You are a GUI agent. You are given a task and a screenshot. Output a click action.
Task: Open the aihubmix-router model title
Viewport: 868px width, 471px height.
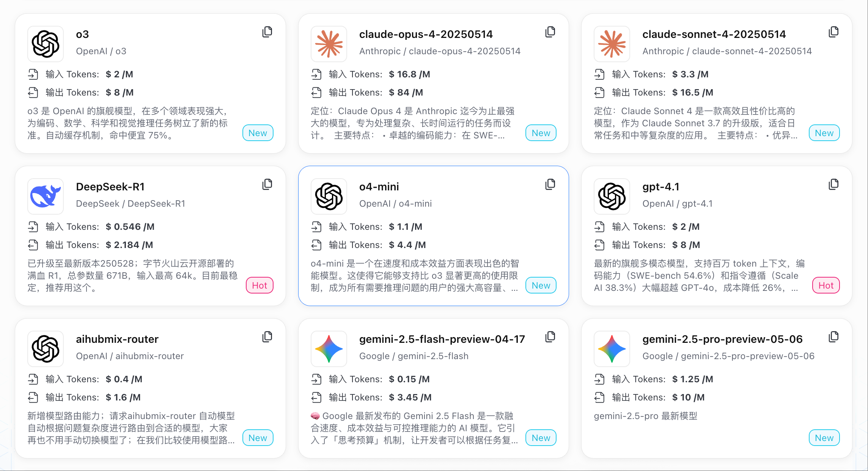pos(117,339)
